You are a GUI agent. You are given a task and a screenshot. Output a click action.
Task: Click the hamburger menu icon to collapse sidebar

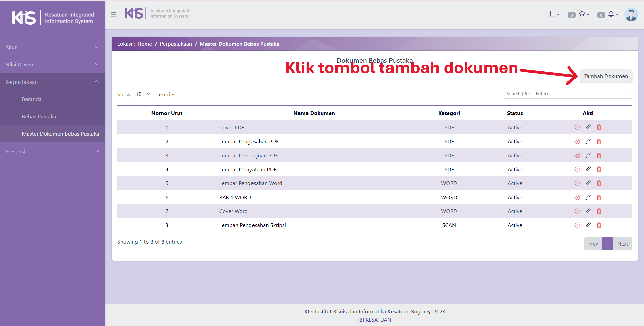tap(114, 15)
